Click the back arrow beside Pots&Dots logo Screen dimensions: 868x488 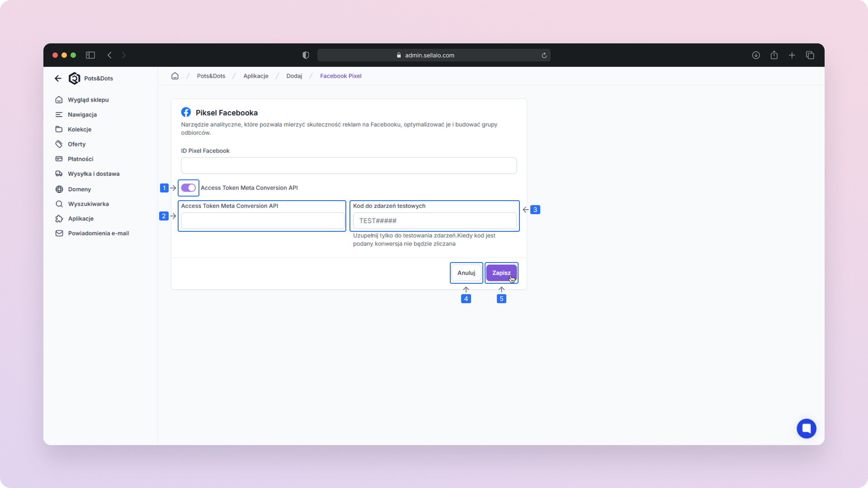(58, 78)
